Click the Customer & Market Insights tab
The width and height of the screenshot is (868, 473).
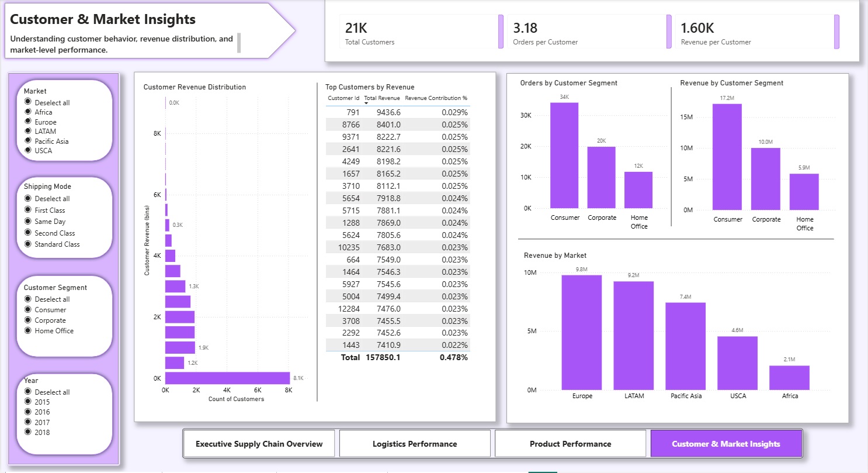(x=726, y=443)
